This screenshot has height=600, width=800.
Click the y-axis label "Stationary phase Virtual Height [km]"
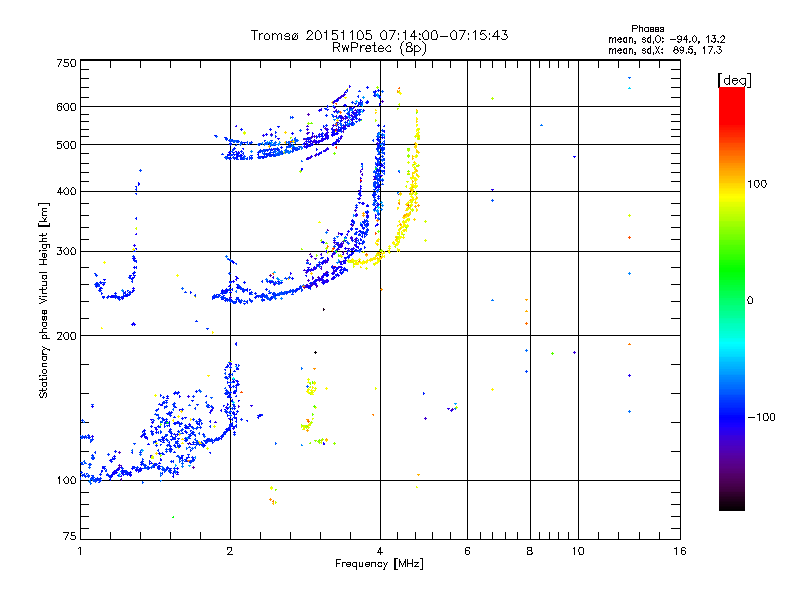43,300
